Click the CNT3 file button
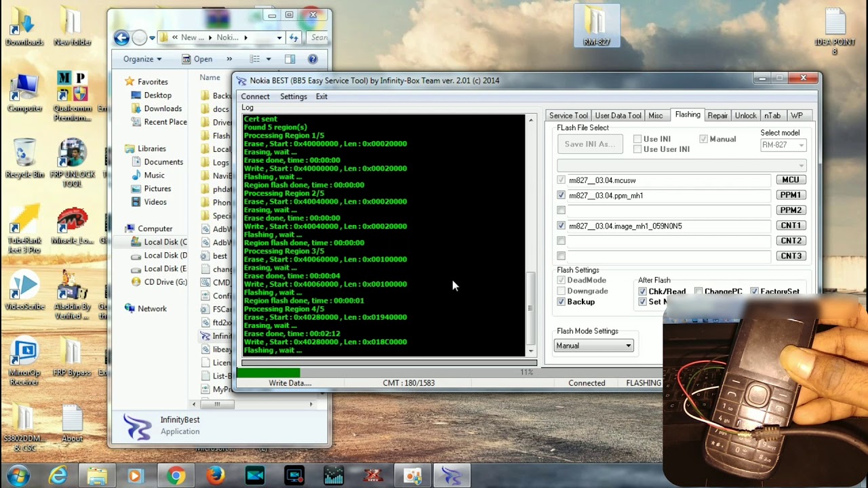Screen dimensions: 868x488 pyautogui.click(x=791, y=256)
